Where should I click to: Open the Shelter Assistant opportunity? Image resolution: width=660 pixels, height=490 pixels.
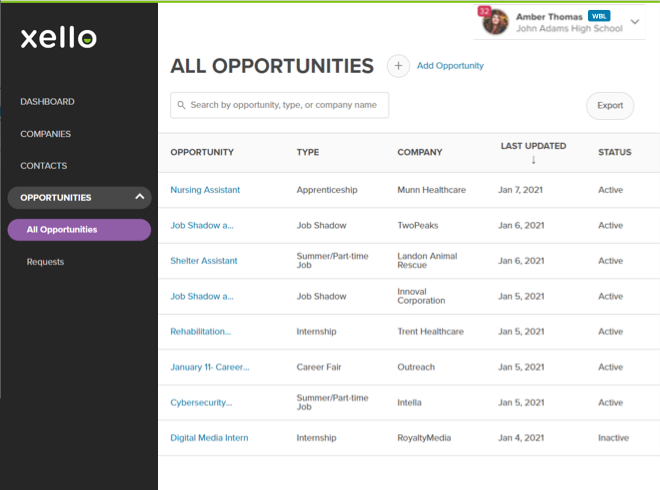(204, 261)
